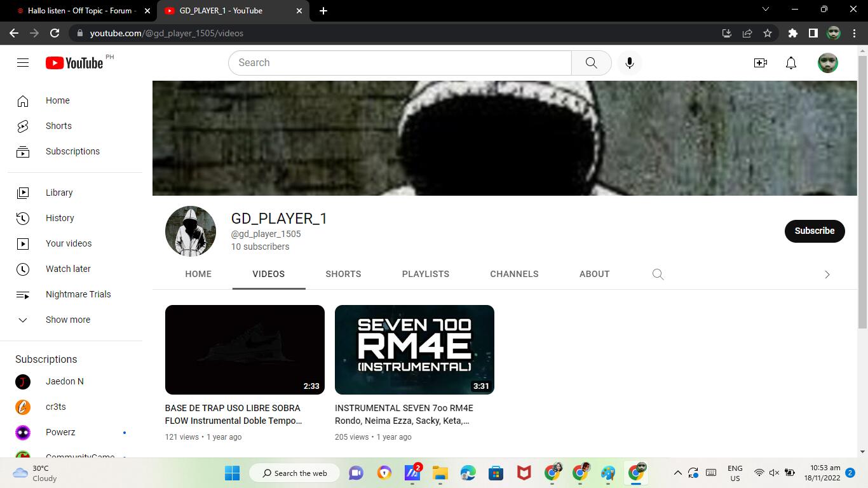868x488 pixels.
Task: Open the notifications bell
Action: pos(790,63)
